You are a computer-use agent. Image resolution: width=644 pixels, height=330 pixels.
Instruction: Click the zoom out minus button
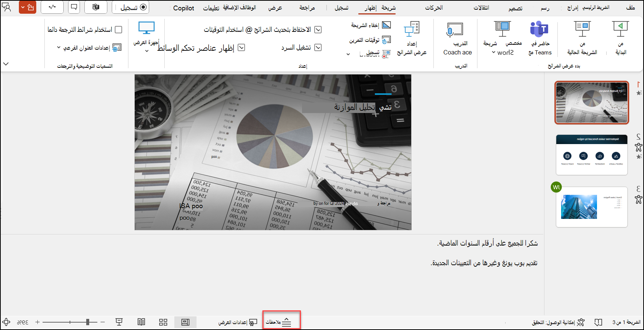click(103, 322)
